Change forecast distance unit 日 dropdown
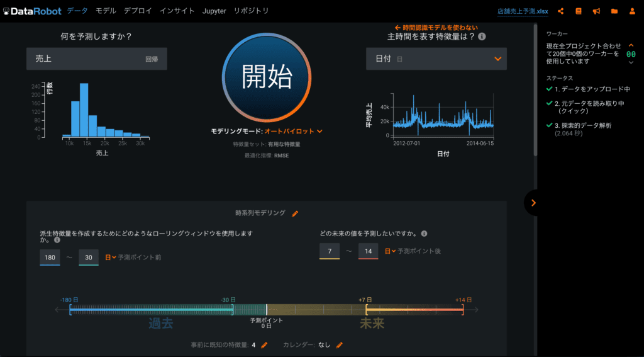The image size is (644, 357). click(390, 251)
